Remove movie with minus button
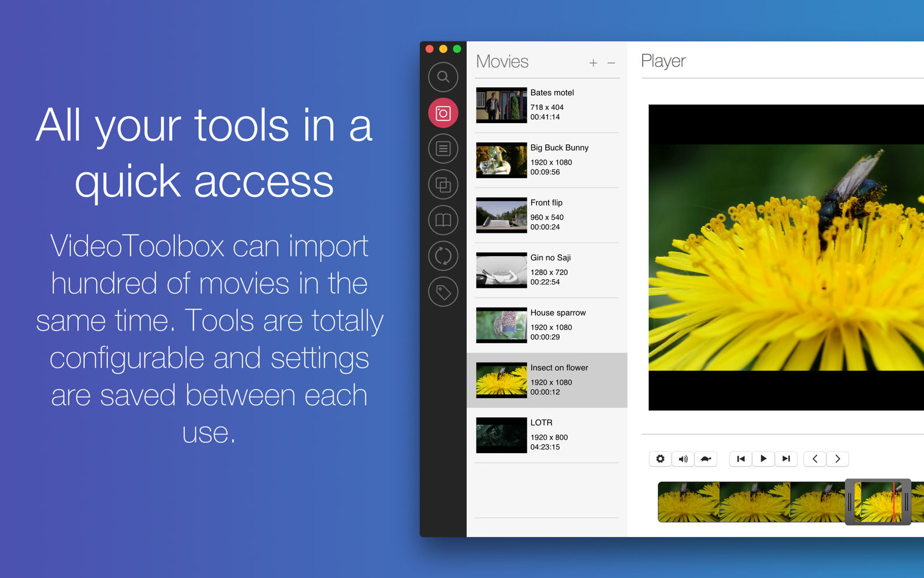 point(612,63)
